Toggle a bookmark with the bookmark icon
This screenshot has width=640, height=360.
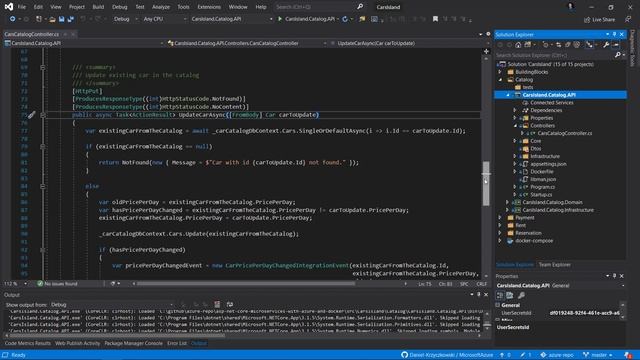(436, 19)
